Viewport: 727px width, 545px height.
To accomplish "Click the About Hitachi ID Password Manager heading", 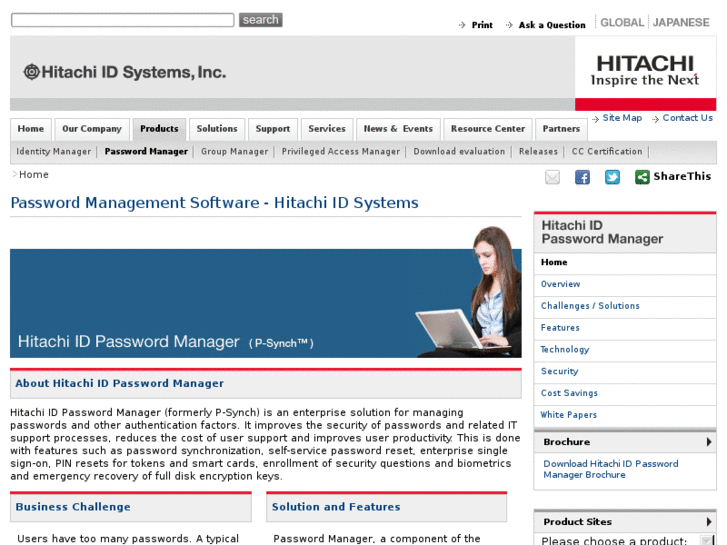I will [x=120, y=384].
